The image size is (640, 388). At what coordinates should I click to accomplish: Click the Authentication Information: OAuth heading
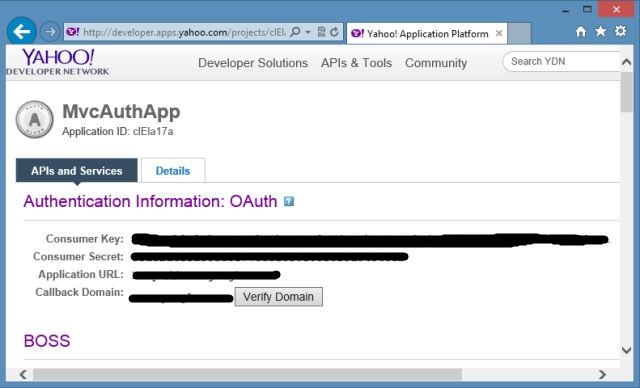(x=150, y=201)
